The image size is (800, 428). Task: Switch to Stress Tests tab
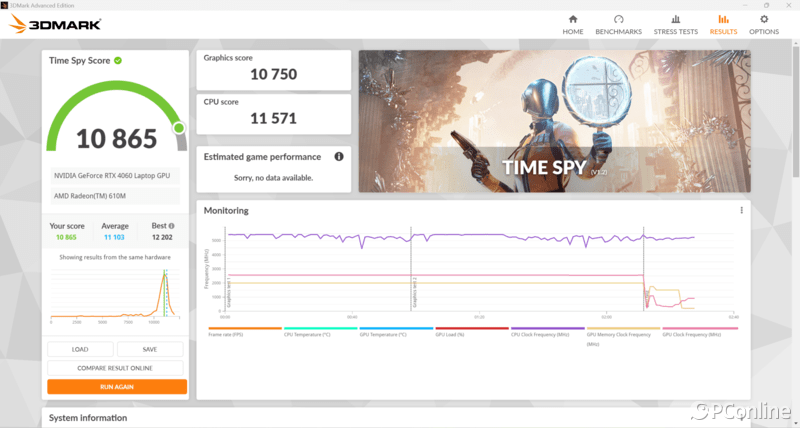676,25
